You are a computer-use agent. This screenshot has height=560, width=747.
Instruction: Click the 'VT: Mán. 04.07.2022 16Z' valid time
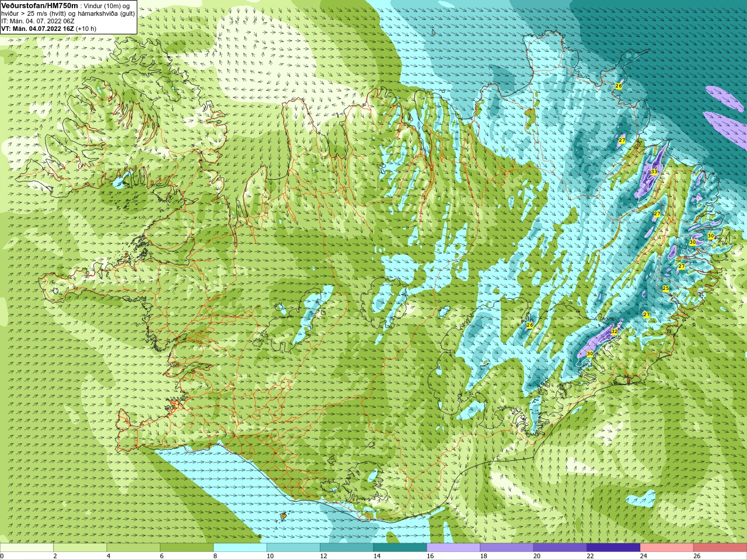pyautogui.click(x=37, y=29)
